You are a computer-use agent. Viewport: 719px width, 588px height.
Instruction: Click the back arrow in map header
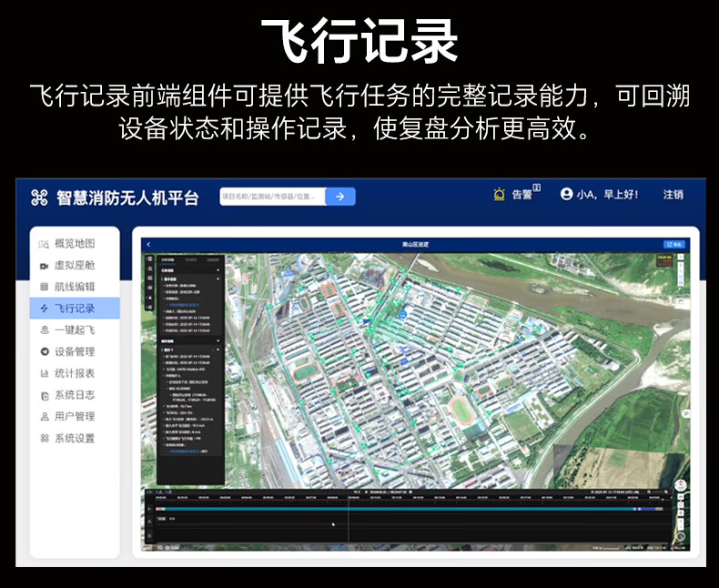148,244
